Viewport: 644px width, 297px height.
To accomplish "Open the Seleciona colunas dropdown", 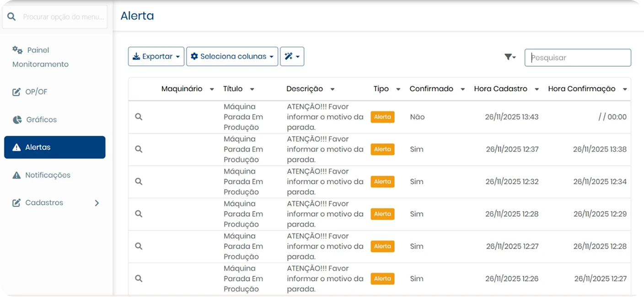I will point(232,57).
